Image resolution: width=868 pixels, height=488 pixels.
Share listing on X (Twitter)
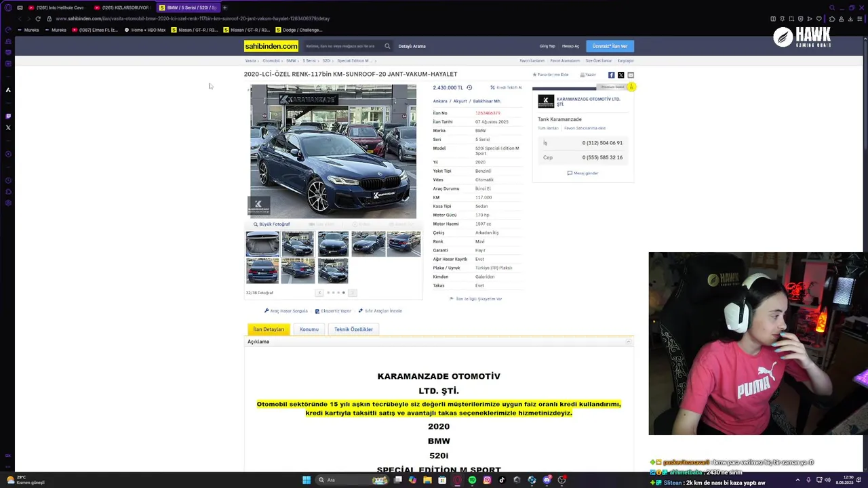click(x=620, y=75)
